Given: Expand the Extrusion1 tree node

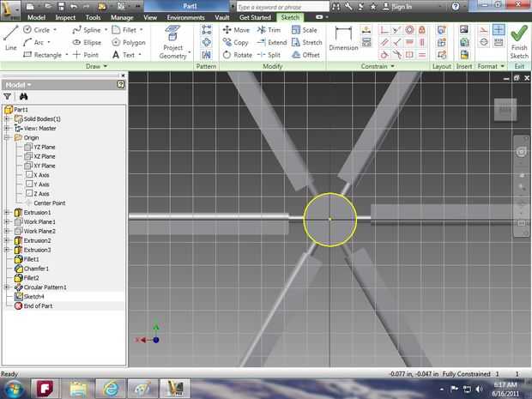Looking at the screenshot, I should 8,212.
